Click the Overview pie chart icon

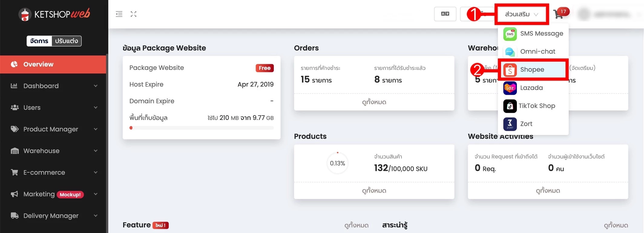(x=14, y=64)
